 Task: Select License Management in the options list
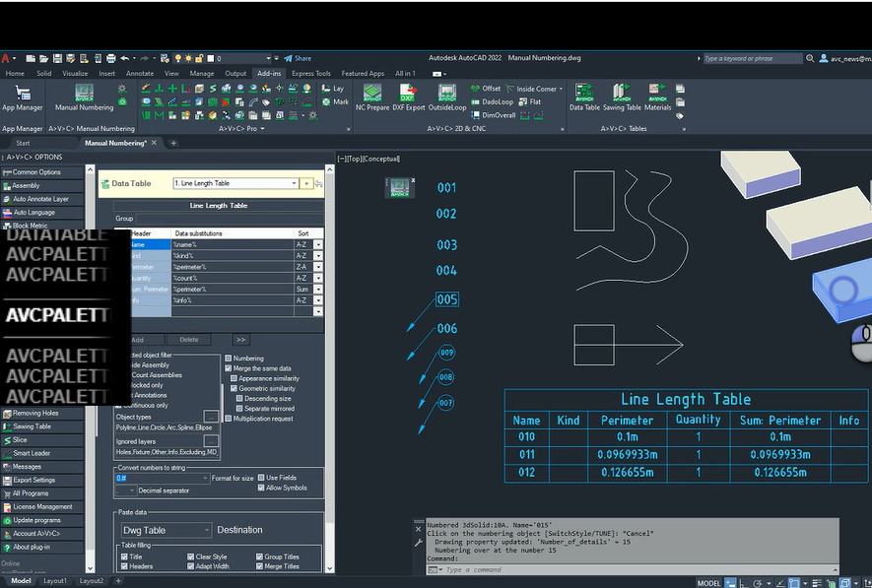[42, 507]
